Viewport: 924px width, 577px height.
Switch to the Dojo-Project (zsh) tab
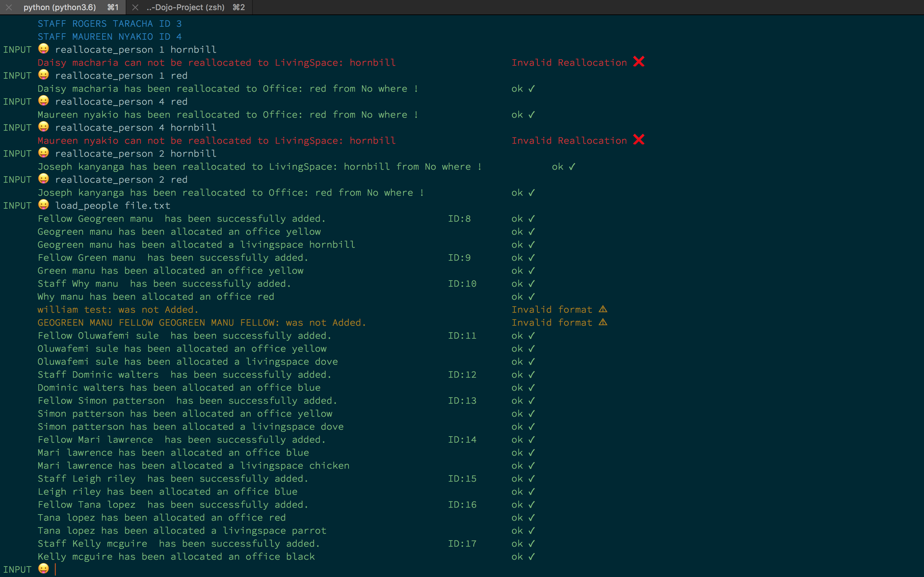pyautogui.click(x=186, y=7)
